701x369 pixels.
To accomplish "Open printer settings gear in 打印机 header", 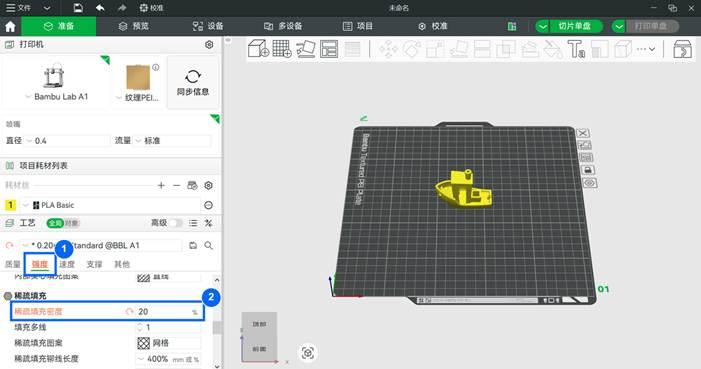I will pyautogui.click(x=209, y=45).
